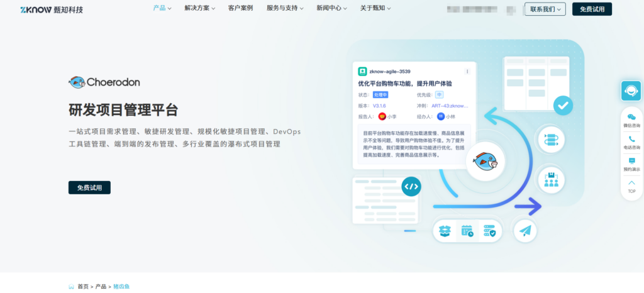Open the 联系我们 dropdown

(x=545, y=9)
